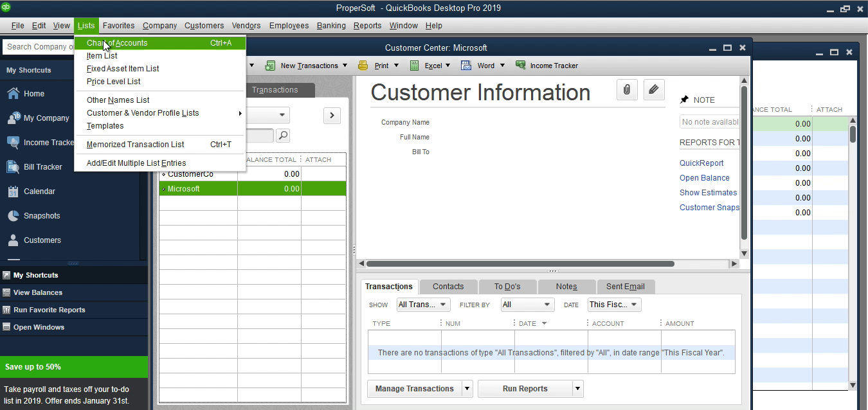The width and height of the screenshot is (868, 410).
Task: Click horizontal scrollbar in Customer Information
Action: [x=520, y=263]
